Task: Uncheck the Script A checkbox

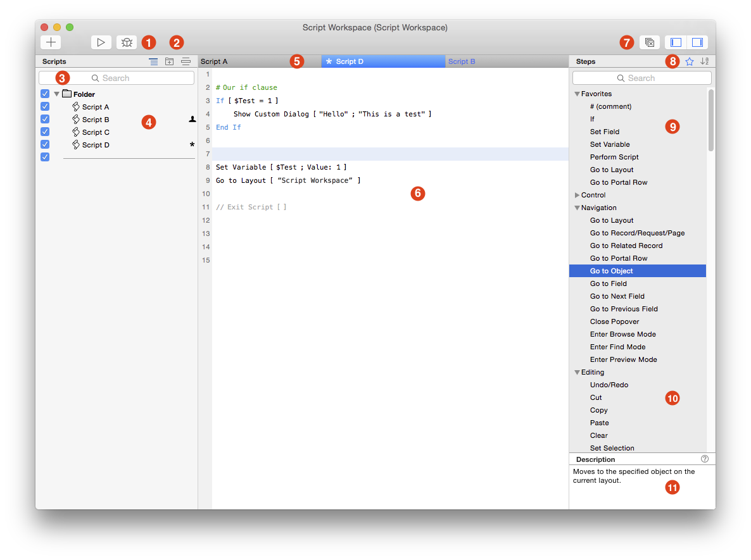Action: 45,106
